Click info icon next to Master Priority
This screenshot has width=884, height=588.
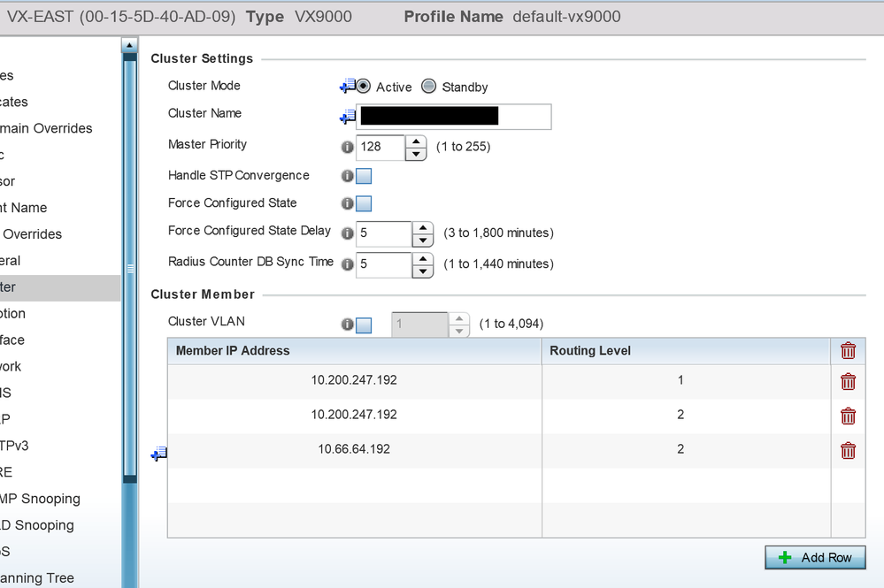point(348,148)
